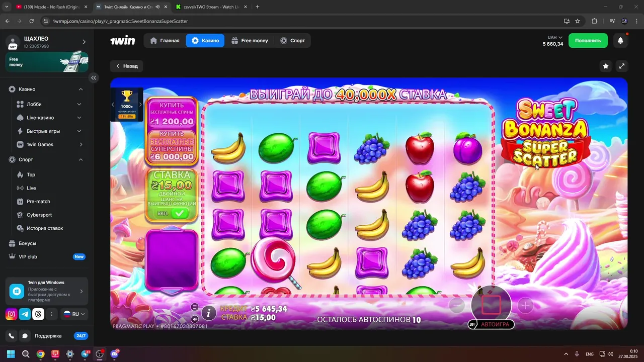Collapse the Спорт sidebar section
The height and width of the screenshot is (362, 644).
pyautogui.click(x=80, y=159)
